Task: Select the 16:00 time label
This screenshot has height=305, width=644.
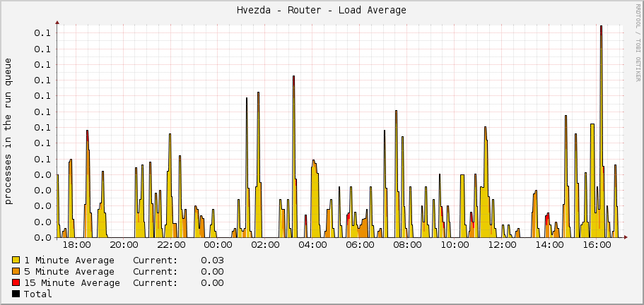Action: pyautogui.click(x=597, y=246)
